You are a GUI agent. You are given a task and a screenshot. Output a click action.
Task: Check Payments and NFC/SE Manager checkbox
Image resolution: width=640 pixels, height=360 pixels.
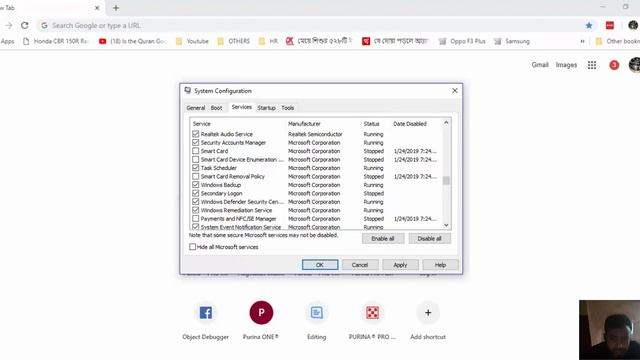pyautogui.click(x=196, y=219)
